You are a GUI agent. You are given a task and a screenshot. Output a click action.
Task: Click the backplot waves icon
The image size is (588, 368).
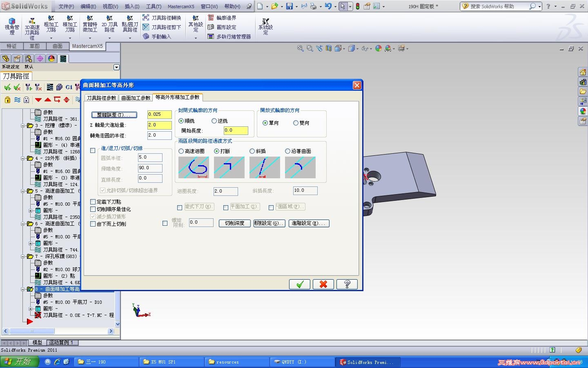[50, 87]
